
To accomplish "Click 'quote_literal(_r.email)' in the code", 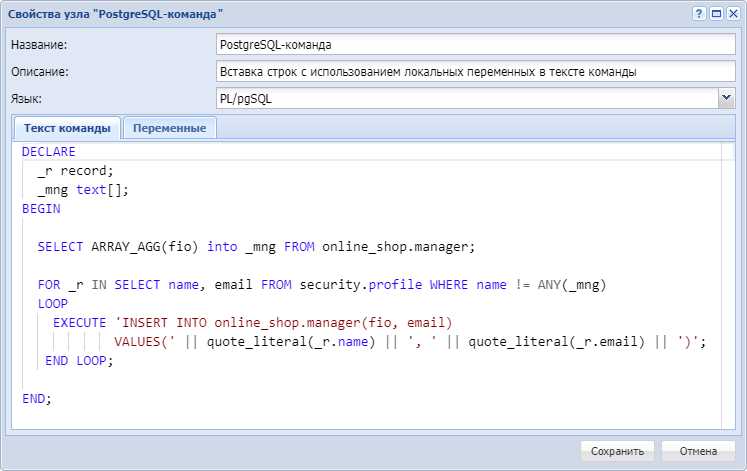I will pyautogui.click(x=556, y=342).
